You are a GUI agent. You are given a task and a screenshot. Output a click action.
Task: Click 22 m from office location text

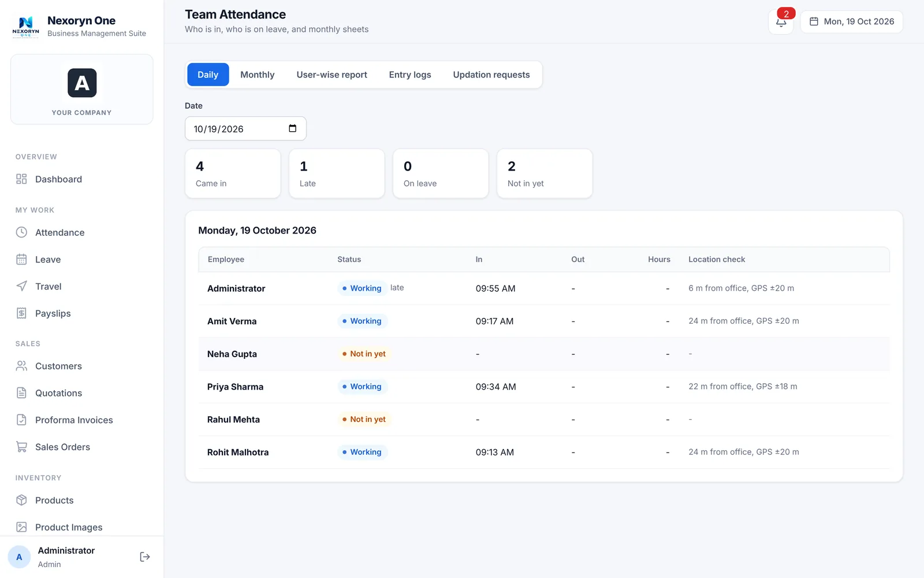coord(743,387)
